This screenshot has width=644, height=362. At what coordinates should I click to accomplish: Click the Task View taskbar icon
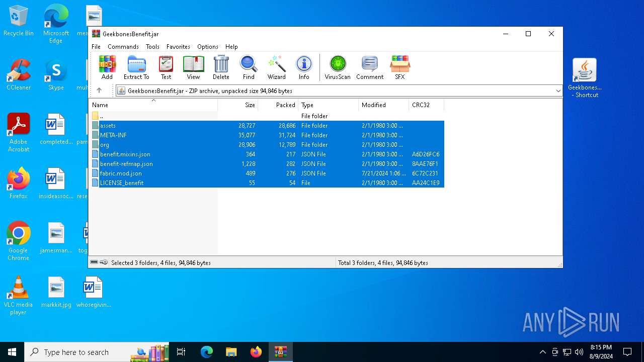tap(181, 352)
